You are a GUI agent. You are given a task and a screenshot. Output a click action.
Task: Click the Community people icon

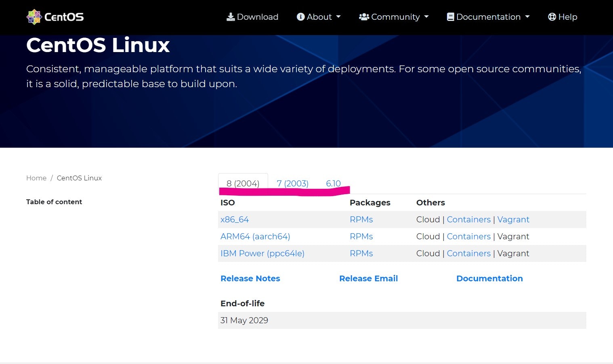pyautogui.click(x=364, y=17)
